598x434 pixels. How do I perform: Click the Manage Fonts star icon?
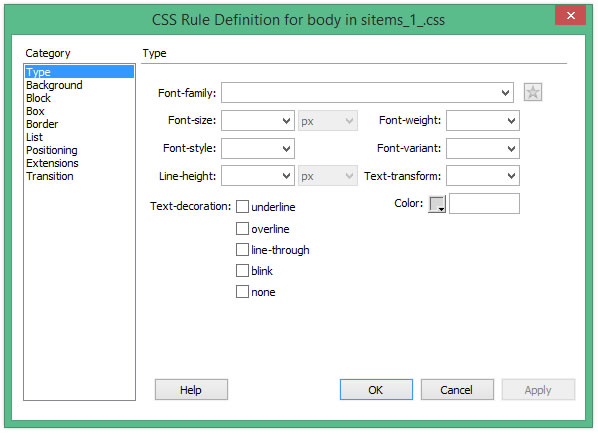point(532,92)
